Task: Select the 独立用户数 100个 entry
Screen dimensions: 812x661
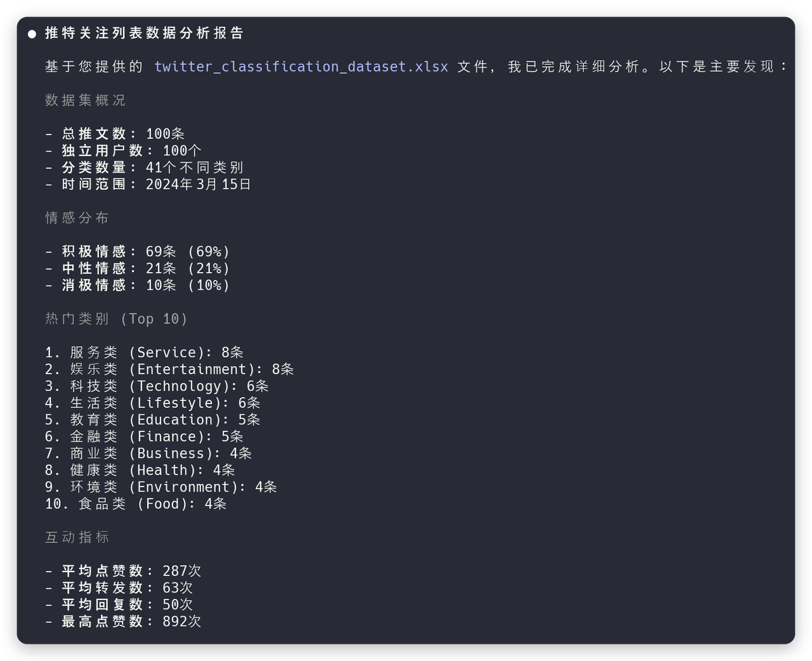Action: (123, 150)
